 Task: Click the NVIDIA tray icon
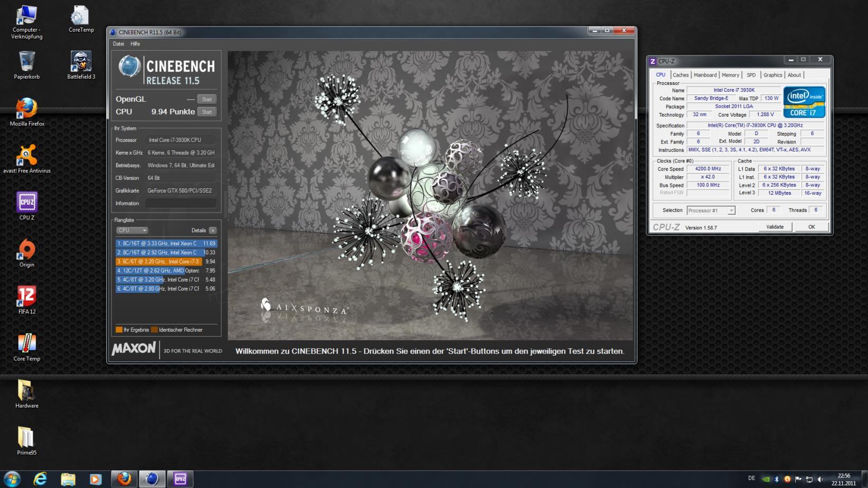click(766, 479)
